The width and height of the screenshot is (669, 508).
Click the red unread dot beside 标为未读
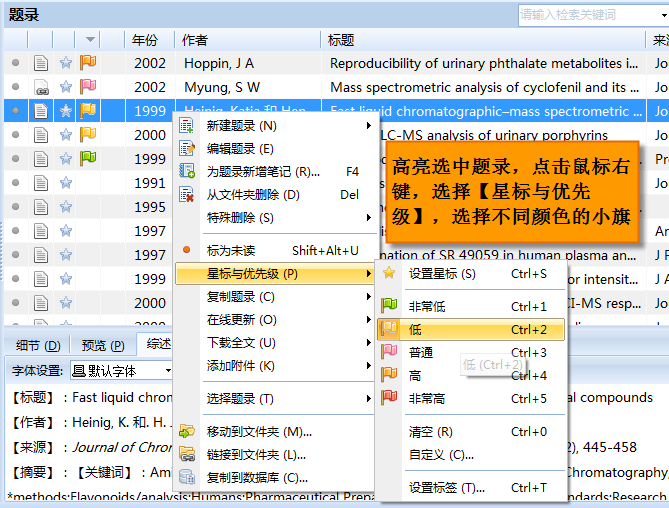point(186,250)
